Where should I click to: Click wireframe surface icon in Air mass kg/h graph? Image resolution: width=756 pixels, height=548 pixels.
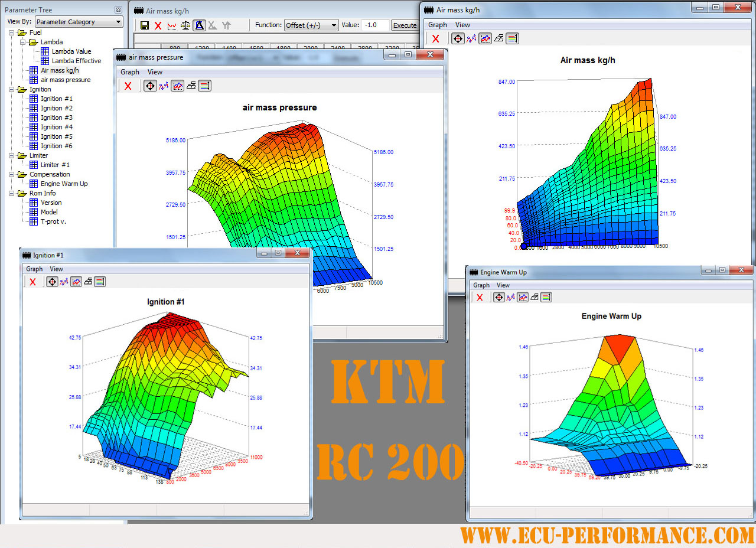(498, 38)
